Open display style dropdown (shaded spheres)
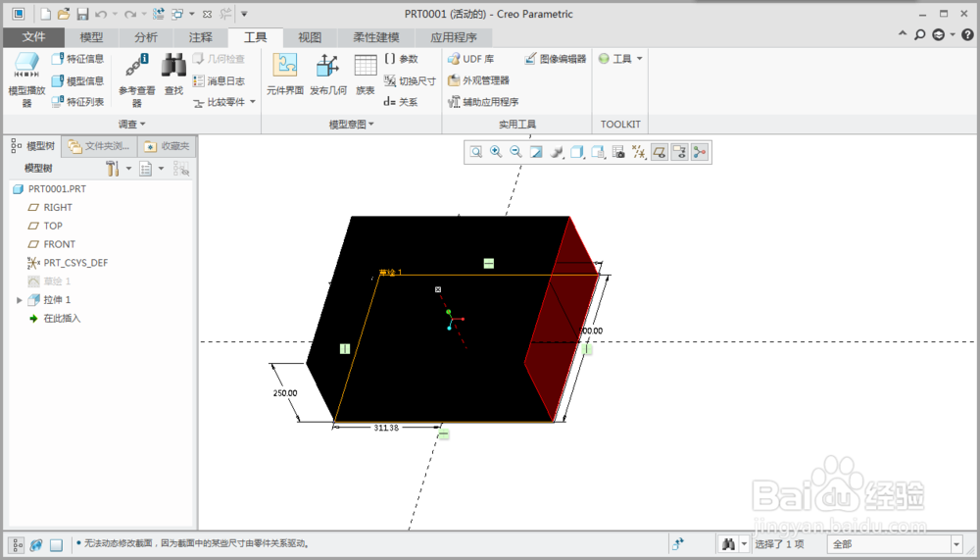 click(557, 151)
